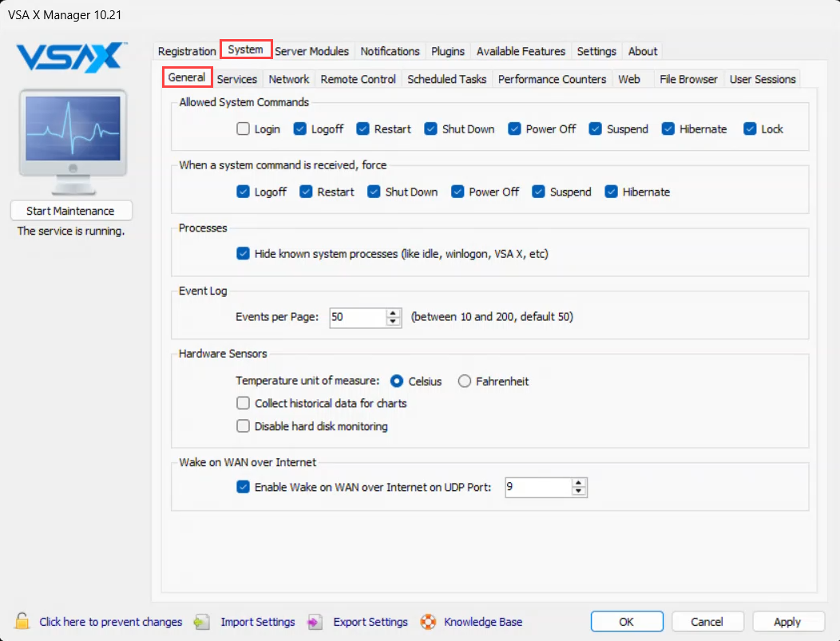Toggle force Shut Down checkbox
This screenshot has width=840, height=641.
tap(374, 192)
